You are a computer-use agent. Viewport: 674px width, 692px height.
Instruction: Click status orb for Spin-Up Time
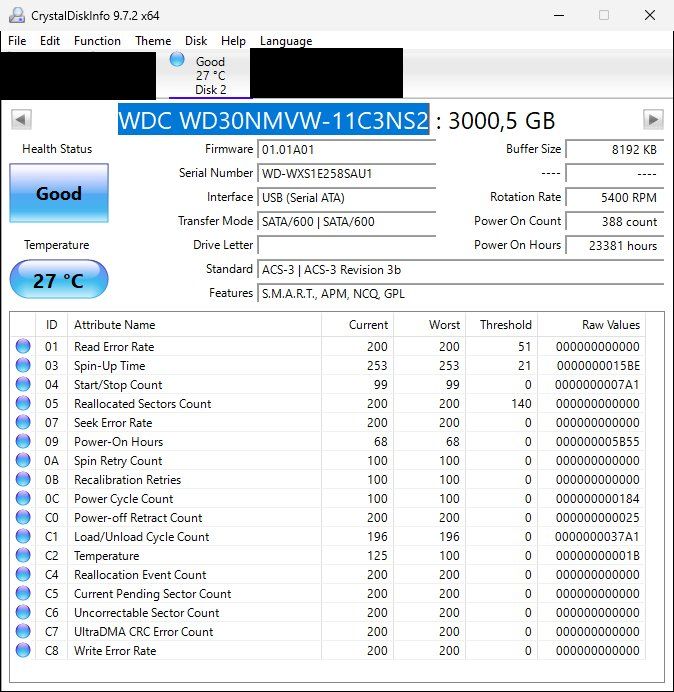(23, 365)
